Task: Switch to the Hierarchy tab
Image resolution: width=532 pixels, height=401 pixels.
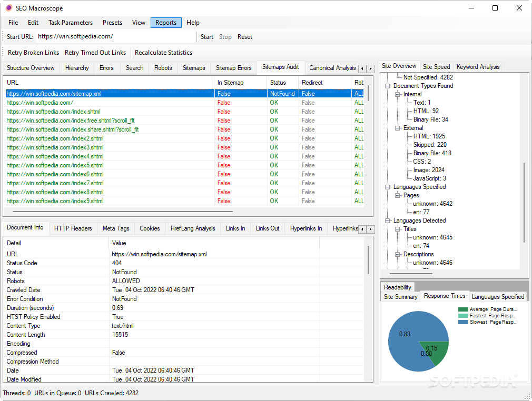Action: pyautogui.click(x=77, y=68)
